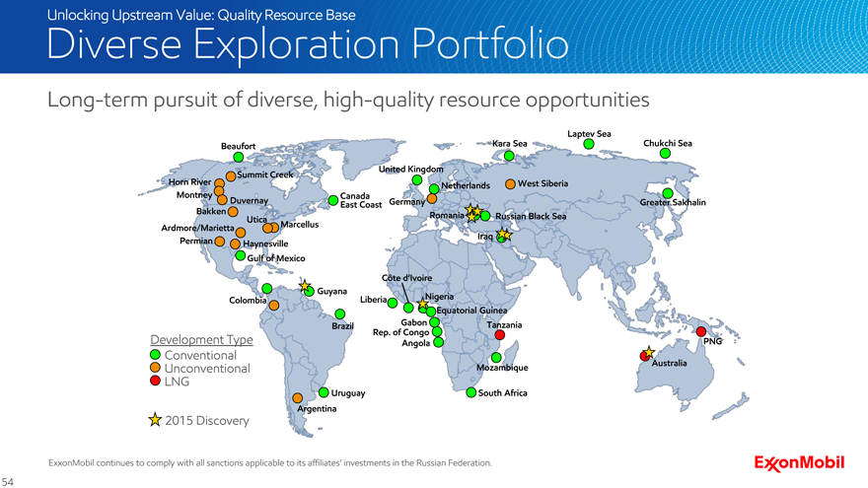The height and width of the screenshot is (488, 868).
Task: Select the Argentina orange marker
Action: [x=297, y=398]
